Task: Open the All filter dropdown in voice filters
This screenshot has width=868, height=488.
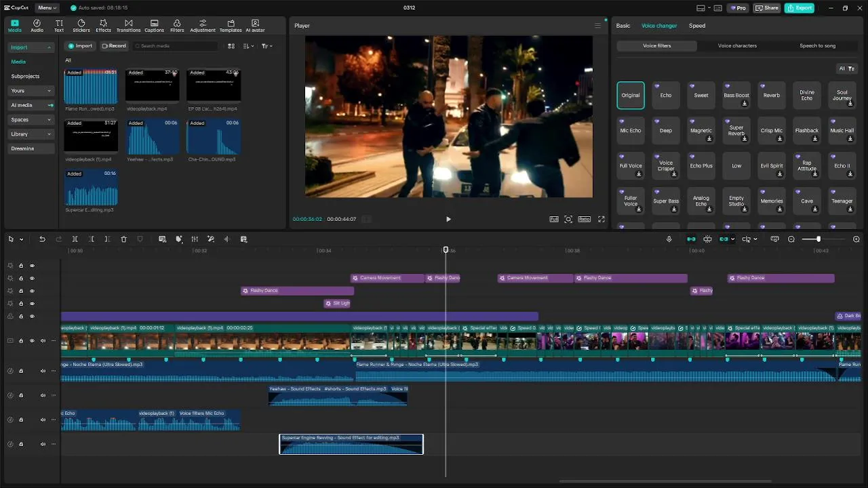Action: (846, 68)
